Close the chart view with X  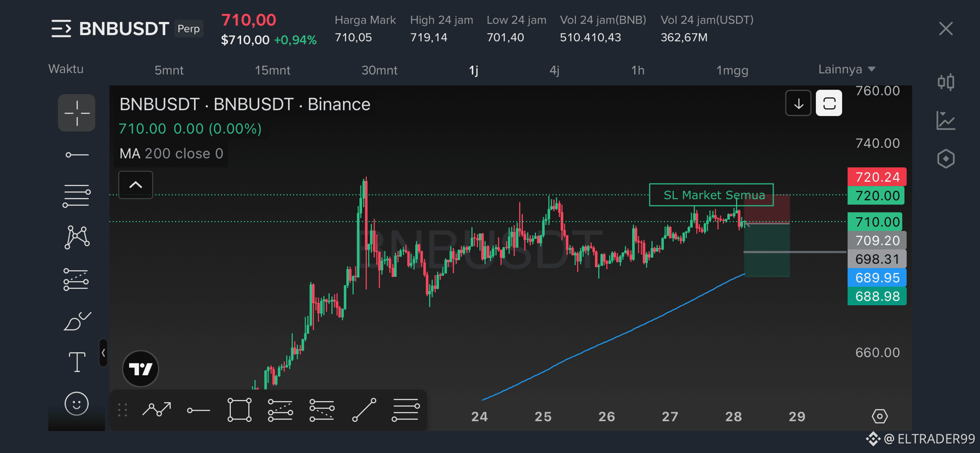(x=946, y=28)
